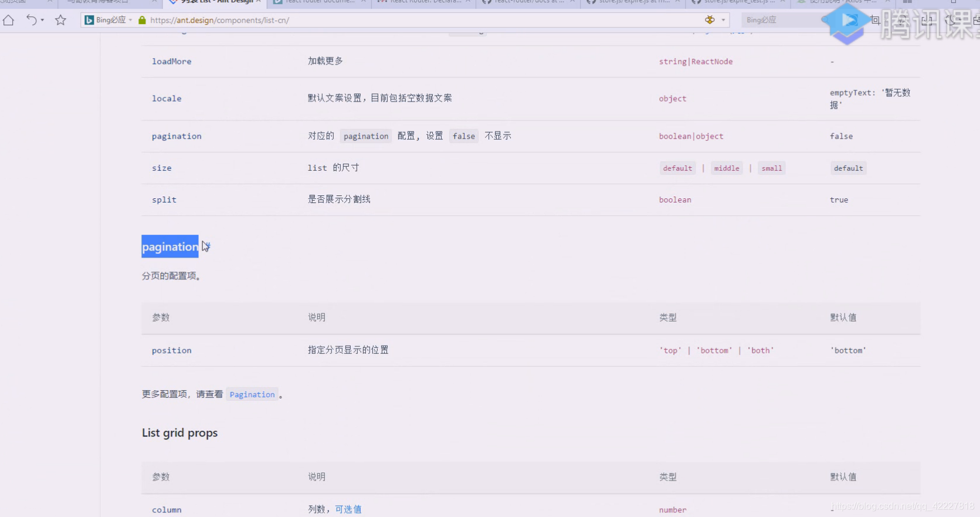The width and height of the screenshot is (980, 517).
Task: Click 默认值 header in pagination table
Action: point(843,317)
